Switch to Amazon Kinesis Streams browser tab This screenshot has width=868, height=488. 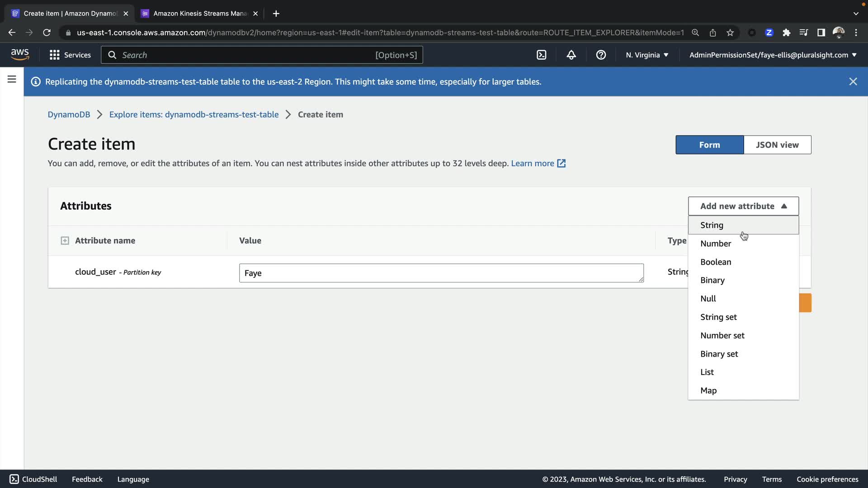199,14
